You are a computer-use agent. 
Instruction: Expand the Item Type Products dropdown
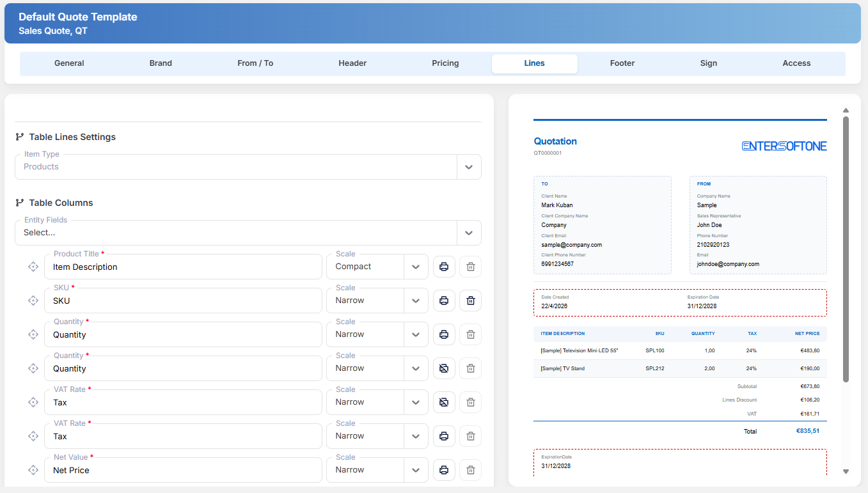[x=248, y=167]
